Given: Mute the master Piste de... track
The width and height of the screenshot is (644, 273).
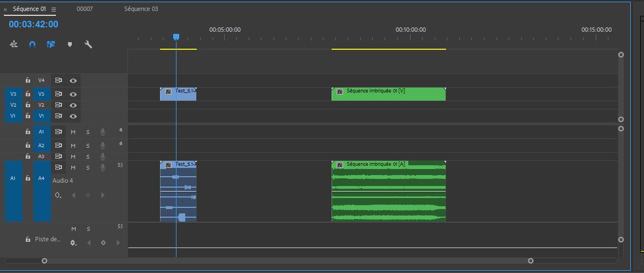Looking at the screenshot, I should pos(73,229).
